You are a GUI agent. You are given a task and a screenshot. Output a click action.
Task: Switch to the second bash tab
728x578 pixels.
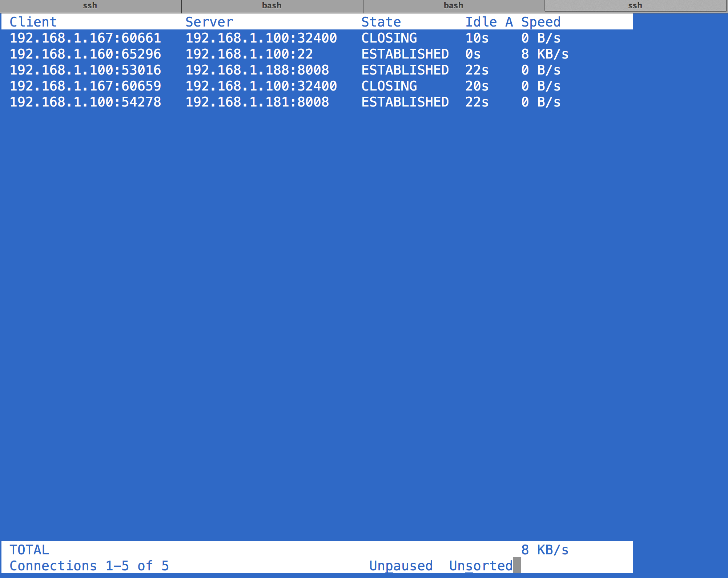click(454, 6)
